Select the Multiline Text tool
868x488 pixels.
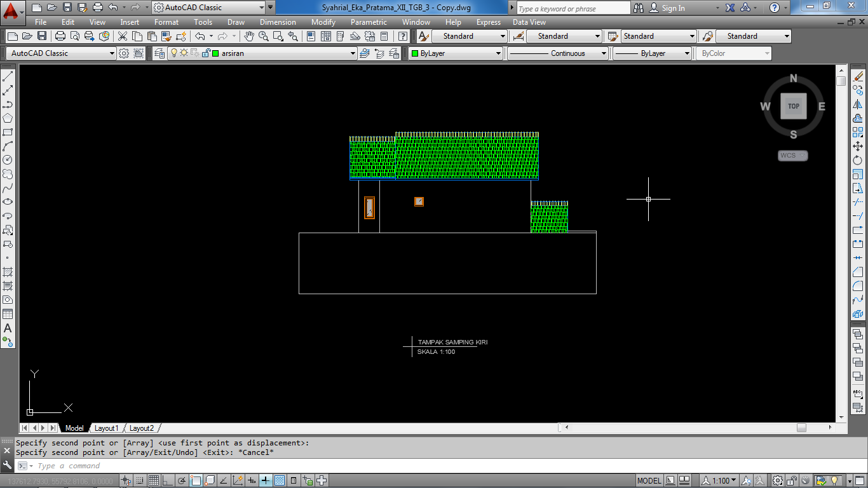coord(8,328)
